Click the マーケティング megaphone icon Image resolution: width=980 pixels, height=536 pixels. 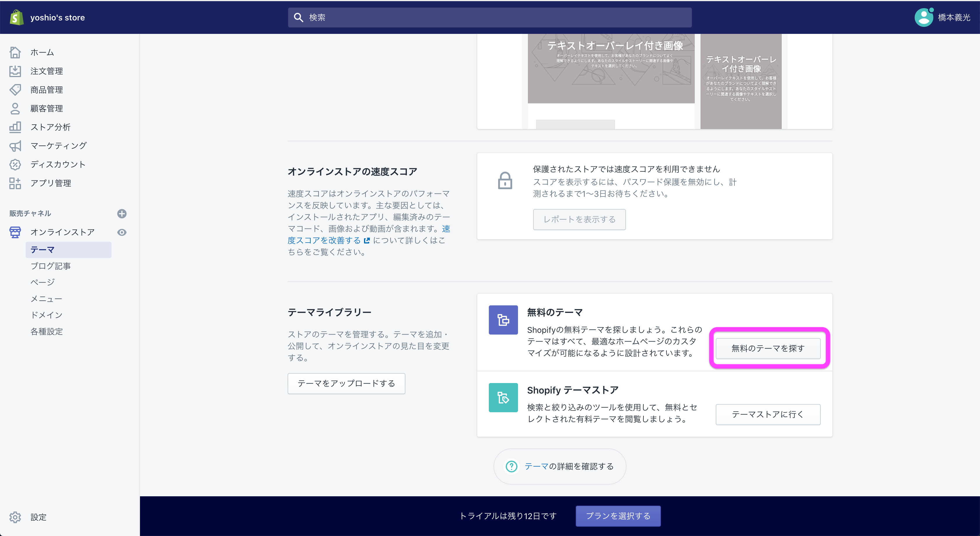pos(15,145)
